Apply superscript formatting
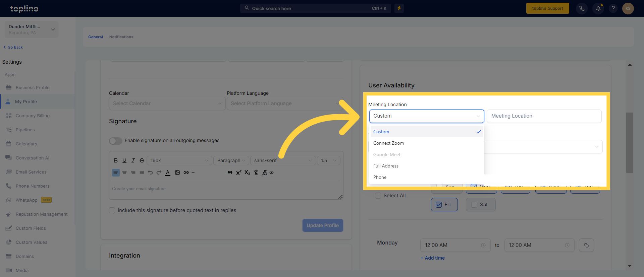Screen dimensions: 644x277 [239, 172]
